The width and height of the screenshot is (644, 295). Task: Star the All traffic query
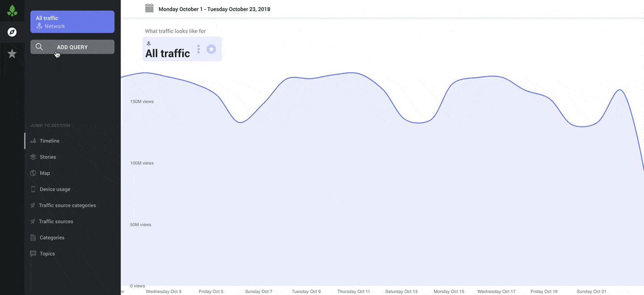click(x=211, y=49)
